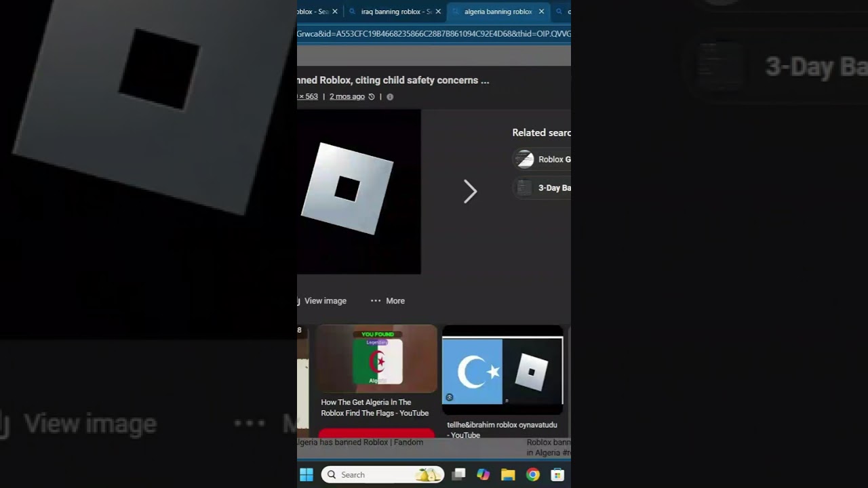Go to the next image with the arrow
Image resolution: width=868 pixels, height=488 pixels.
coord(470,192)
